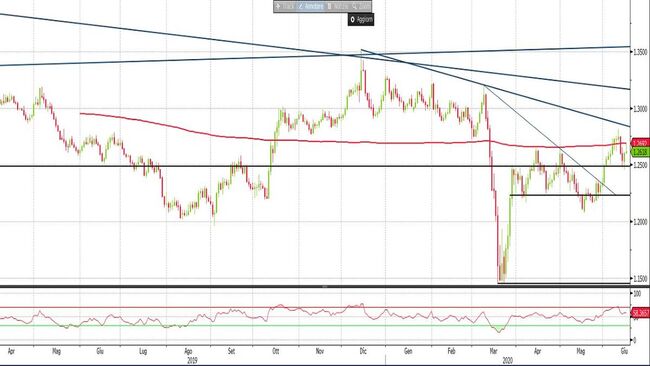Click the RSI axis label 100

tap(637, 293)
